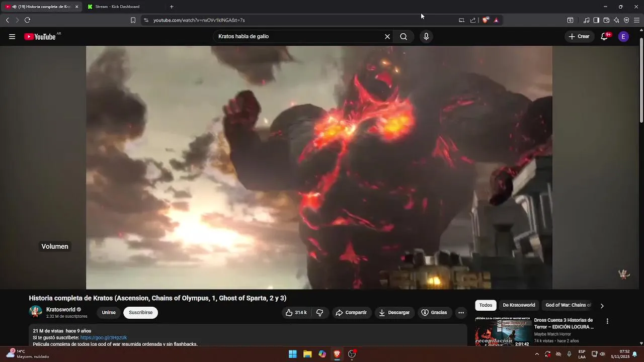Open the Kratosworld channel avatar
Image resolution: width=644 pixels, height=362 pixels.
click(x=36, y=312)
